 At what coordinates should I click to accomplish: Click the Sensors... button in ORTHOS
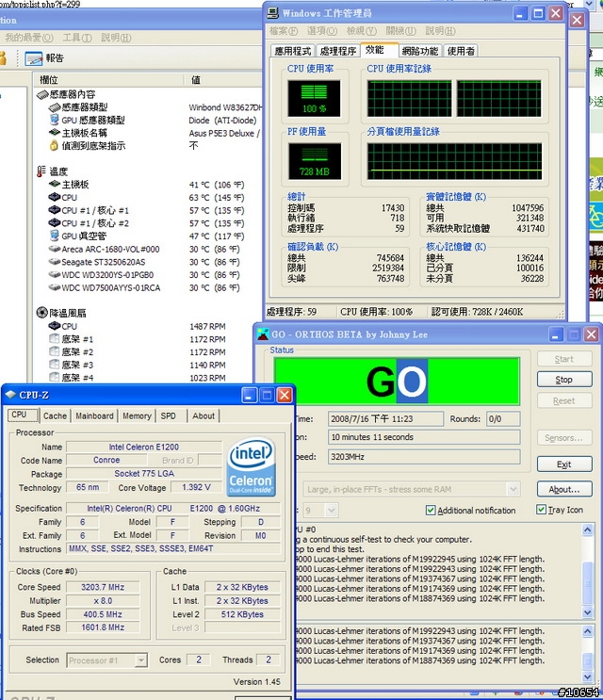(564, 438)
